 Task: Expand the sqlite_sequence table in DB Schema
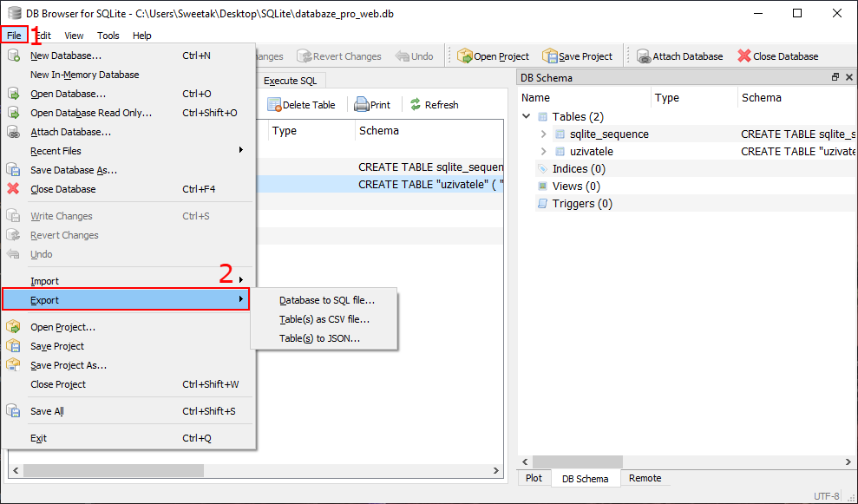[x=543, y=134]
